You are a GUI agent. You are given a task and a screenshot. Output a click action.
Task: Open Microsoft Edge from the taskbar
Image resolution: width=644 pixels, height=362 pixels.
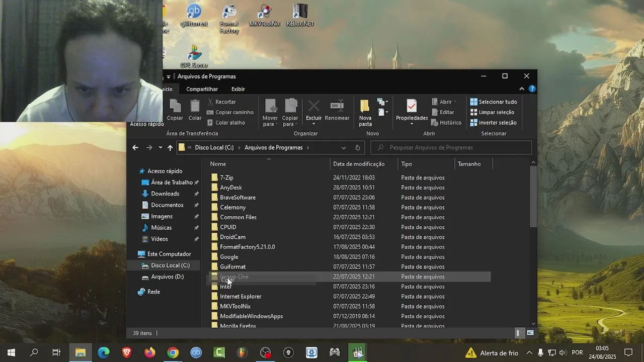pos(104,352)
